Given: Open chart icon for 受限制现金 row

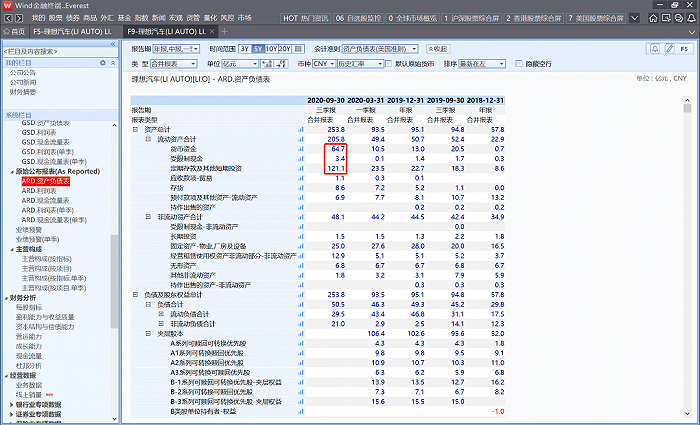Looking at the screenshot, I should click(300, 159).
